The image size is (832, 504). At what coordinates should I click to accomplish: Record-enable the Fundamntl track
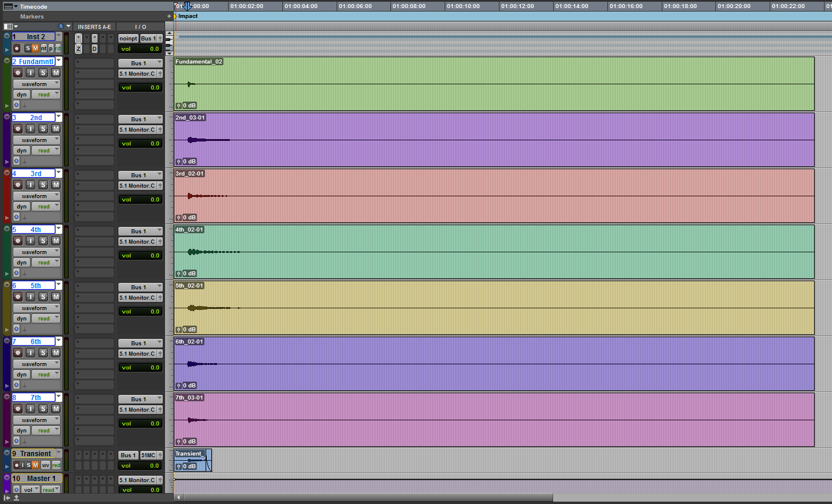click(18, 73)
